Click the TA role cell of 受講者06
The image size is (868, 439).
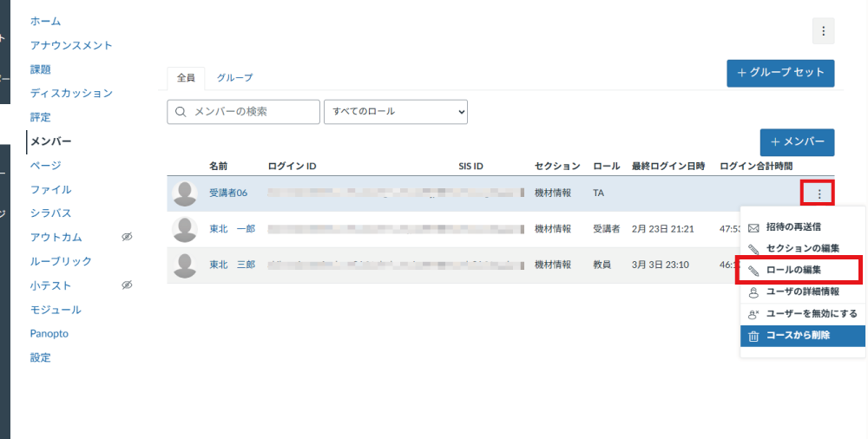598,193
